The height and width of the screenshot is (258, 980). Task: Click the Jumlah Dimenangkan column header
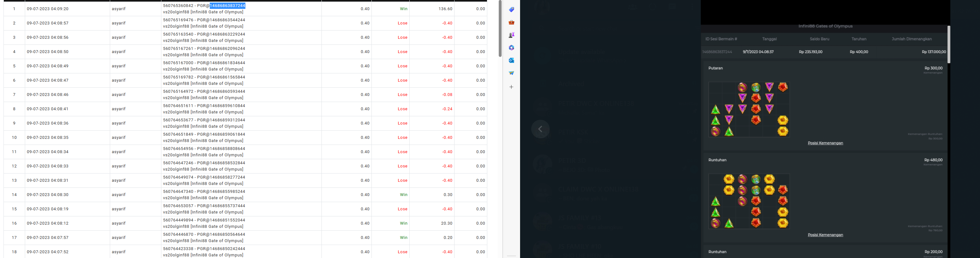pyautogui.click(x=912, y=39)
